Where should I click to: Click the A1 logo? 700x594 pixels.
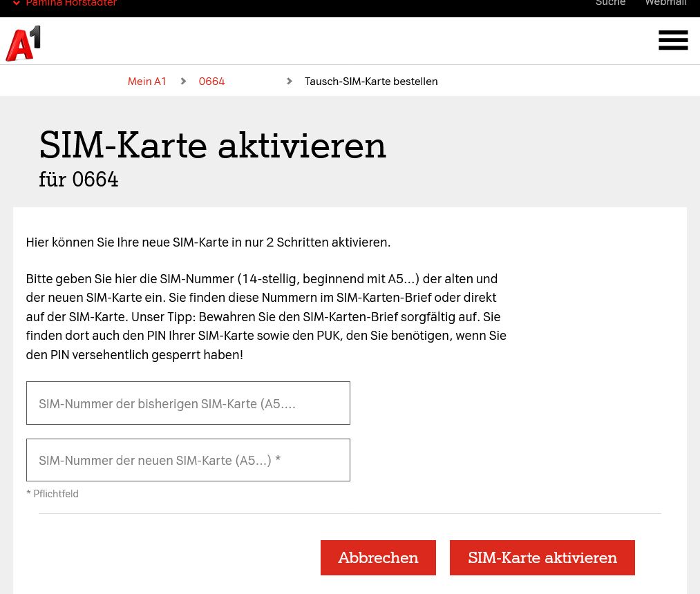[23, 44]
